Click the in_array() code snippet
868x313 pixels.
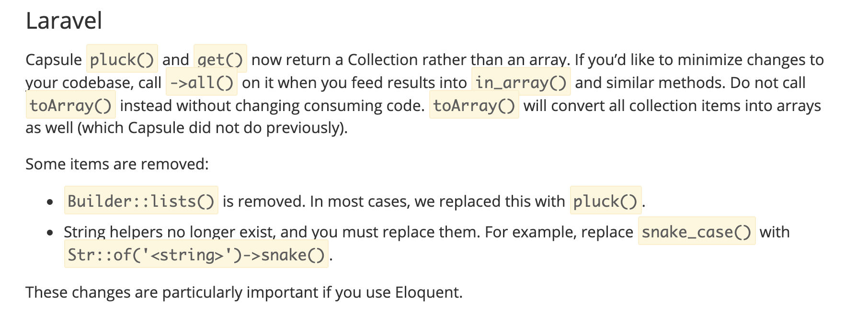coord(521,82)
